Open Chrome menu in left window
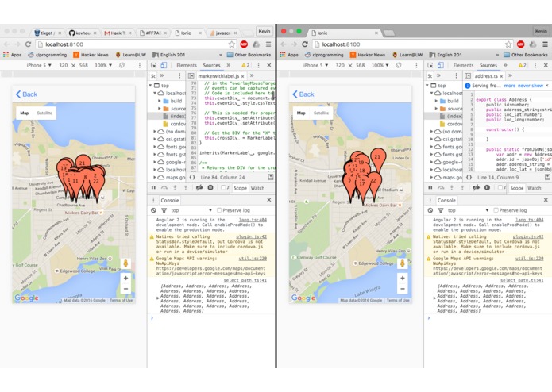552x392 pixels. pos(268,44)
